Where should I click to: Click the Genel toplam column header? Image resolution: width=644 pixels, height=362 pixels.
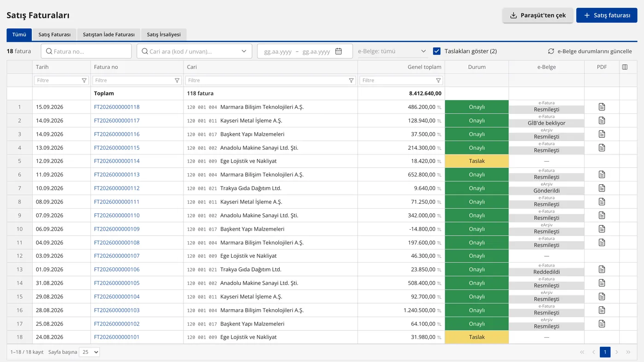pyautogui.click(x=401, y=67)
